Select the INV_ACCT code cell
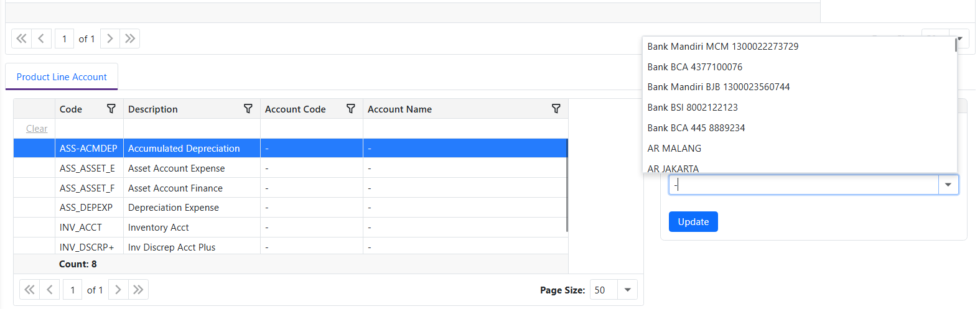This screenshot has width=980, height=309. click(89, 228)
